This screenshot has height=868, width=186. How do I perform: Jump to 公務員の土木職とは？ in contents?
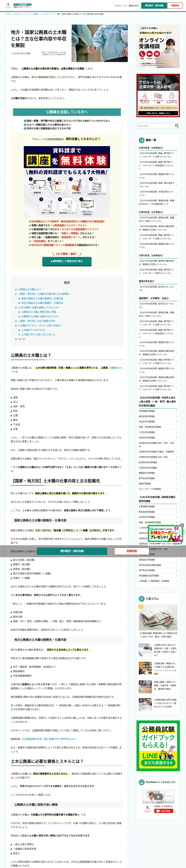pos(29,289)
